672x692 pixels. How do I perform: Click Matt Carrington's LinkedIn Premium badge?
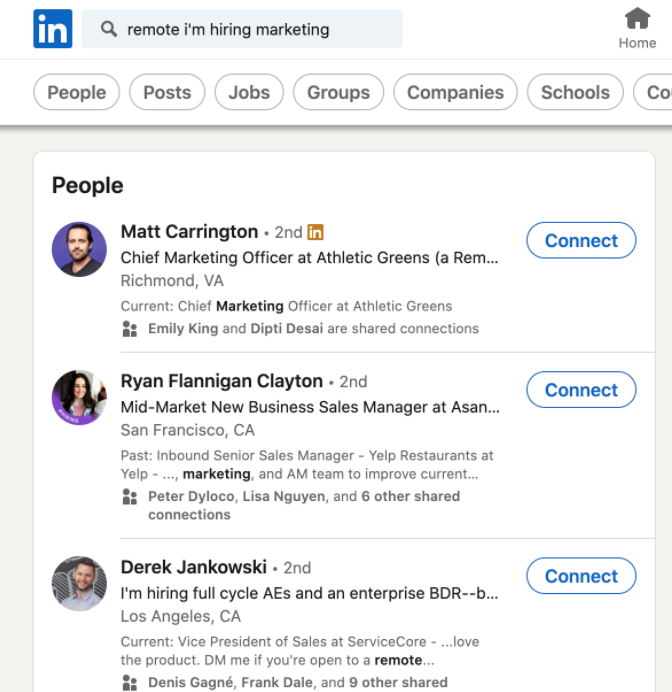315,232
